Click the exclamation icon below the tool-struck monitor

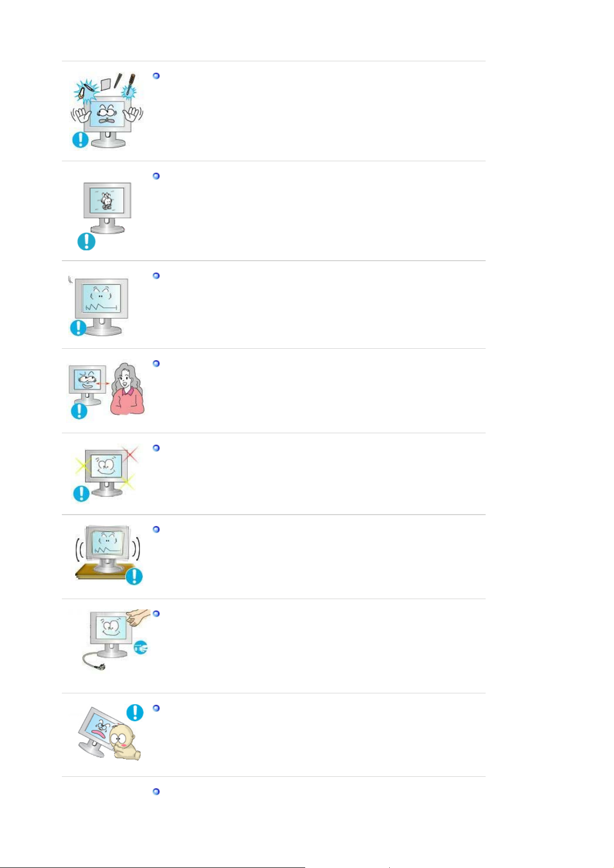pos(80,139)
